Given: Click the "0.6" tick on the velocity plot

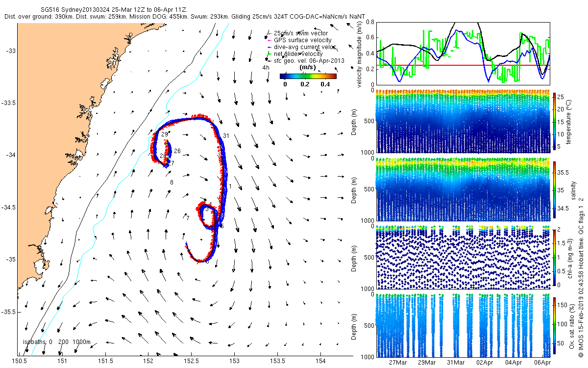Looking at the screenshot, I should 369,38.
